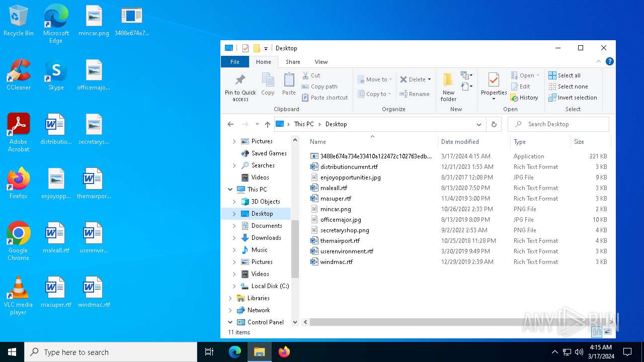Expand Local Disk (C:) tree node
The height and width of the screenshot is (362, 644).
(x=234, y=286)
